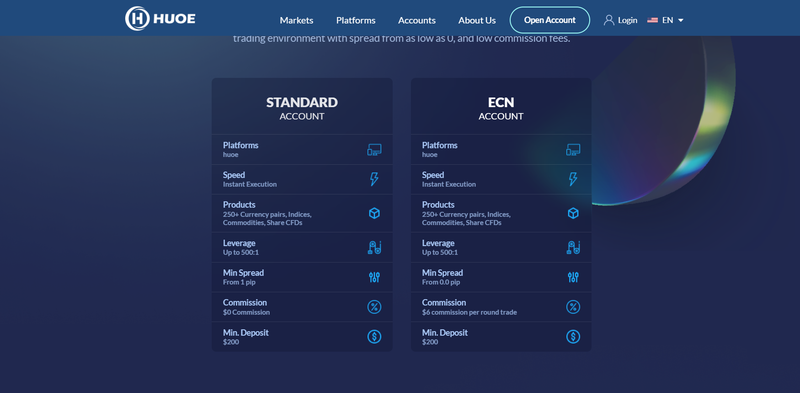Click the Standard account Min. Deposit dollar icon
This screenshot has width=800, height=393.
click(374, 336)
